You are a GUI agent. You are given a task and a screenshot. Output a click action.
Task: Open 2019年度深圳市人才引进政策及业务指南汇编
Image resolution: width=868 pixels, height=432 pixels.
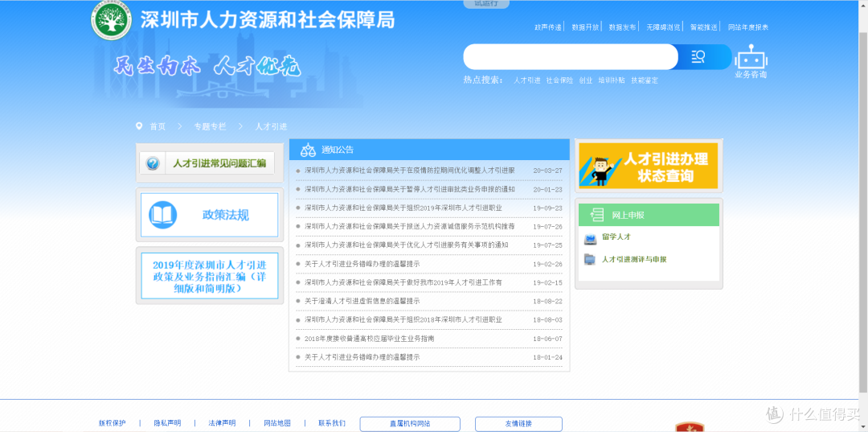(209, 276)
